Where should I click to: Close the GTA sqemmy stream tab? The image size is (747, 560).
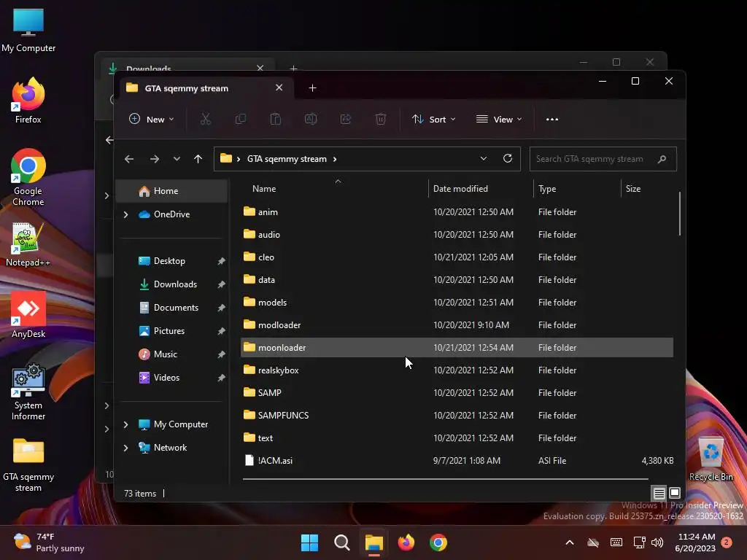coord(279,87)
